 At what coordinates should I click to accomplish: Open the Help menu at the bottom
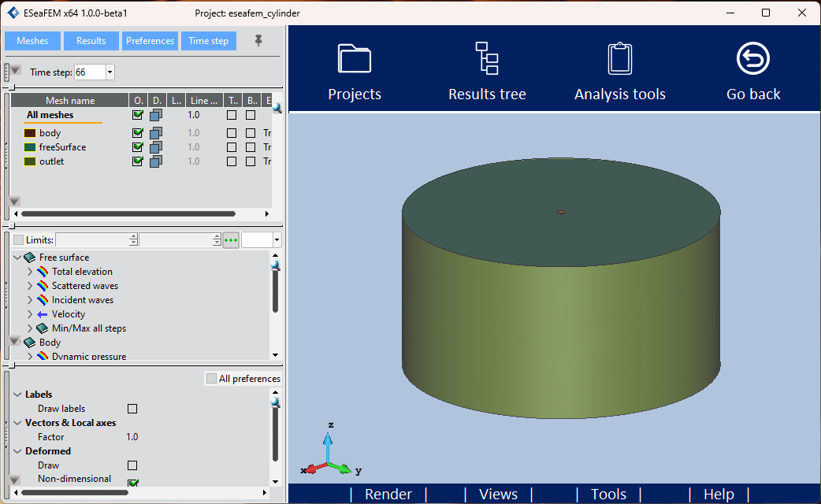(x=719, y=494)
